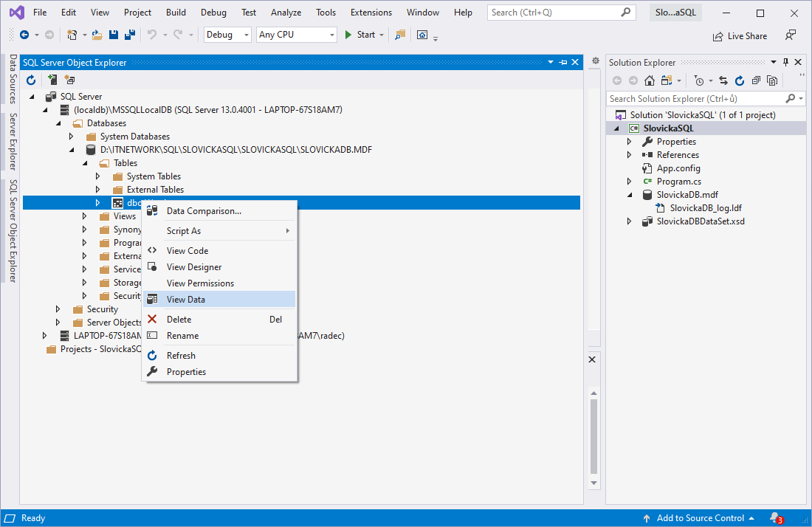812x527 pixels.
Task: Click the Save All double-floppy icon
Action: (x=129, y=35)
